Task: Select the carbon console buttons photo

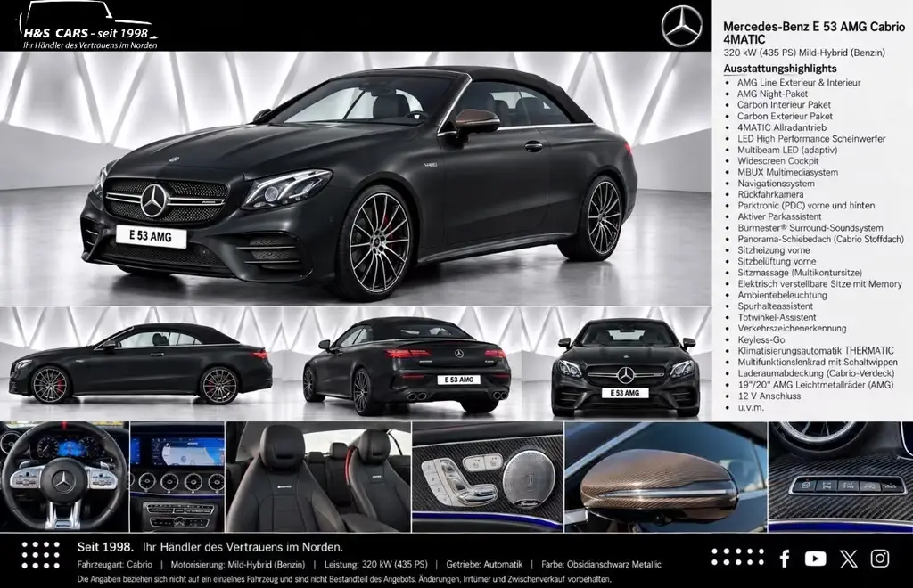Action: point(841,477)
